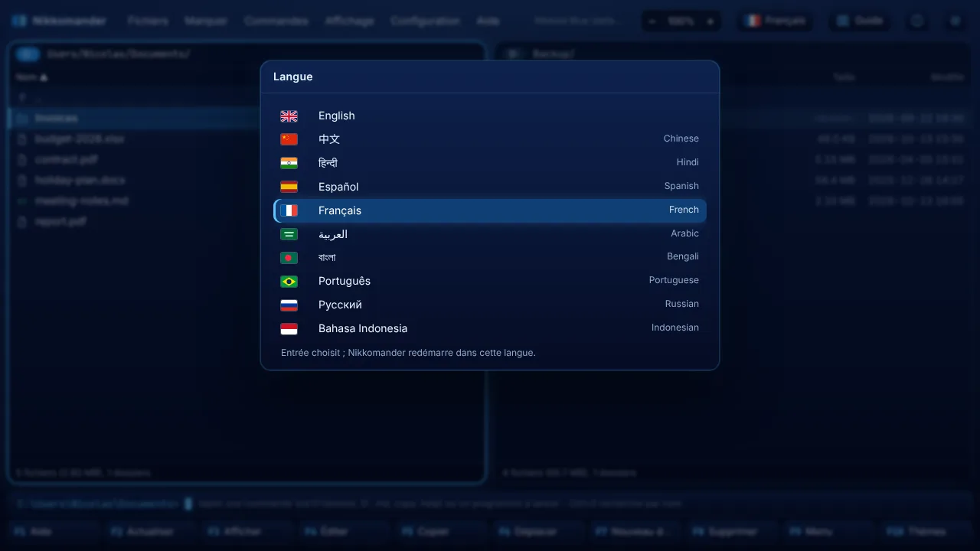The height and width of the screenshot is (551, 980).
Task: Click the Saudi flag for Arabic
Action: click(x=289, y=234)
